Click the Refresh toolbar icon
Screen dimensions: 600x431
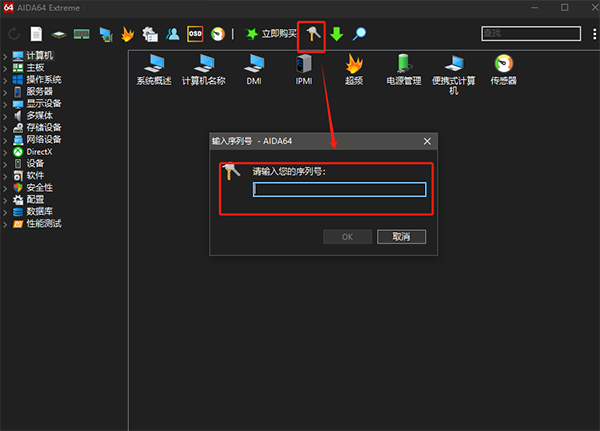[14, 34]
